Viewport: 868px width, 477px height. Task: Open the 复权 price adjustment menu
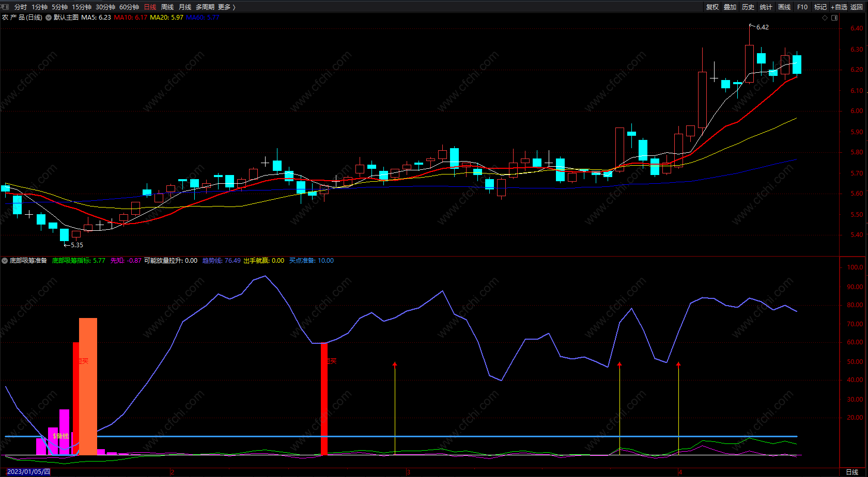point(712,7)
